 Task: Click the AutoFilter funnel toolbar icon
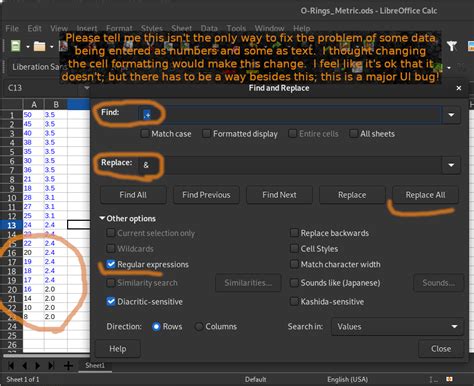pos(452,46)
